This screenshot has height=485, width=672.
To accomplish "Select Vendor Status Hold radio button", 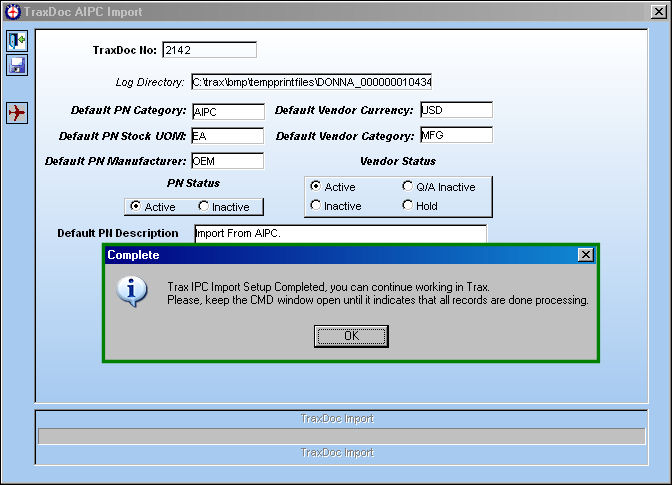I will [x=407, y=205].
